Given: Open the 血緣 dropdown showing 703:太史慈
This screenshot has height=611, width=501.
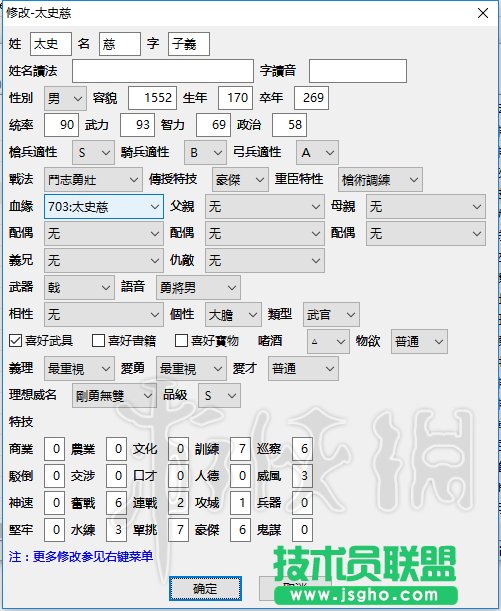Looking at the screenshot, I should 104,207.
